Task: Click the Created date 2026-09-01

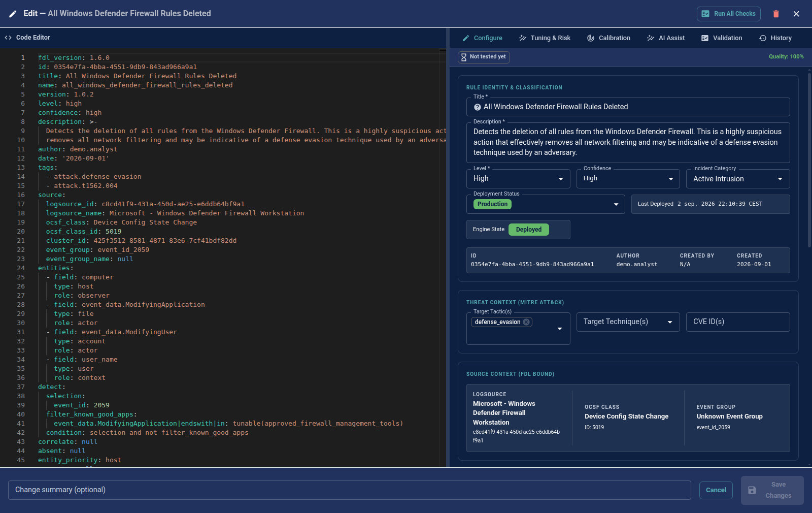Action: [x=754, y=265]
